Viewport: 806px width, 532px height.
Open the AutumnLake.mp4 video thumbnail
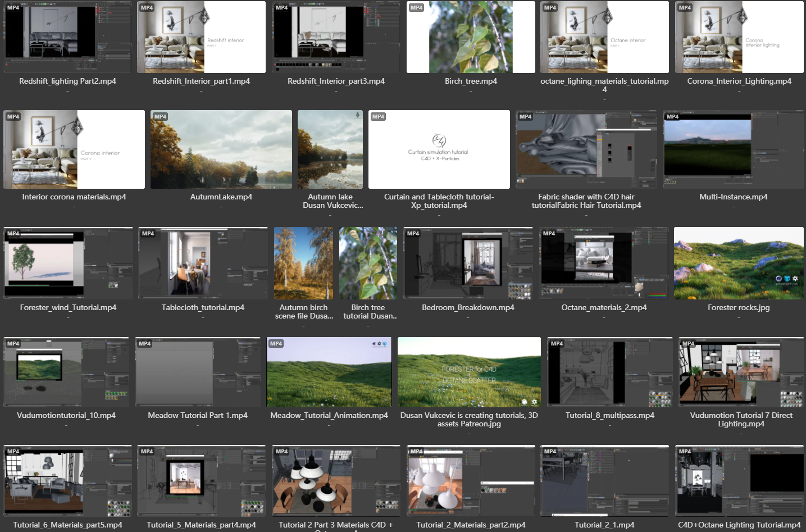click(x=221, y=149)
